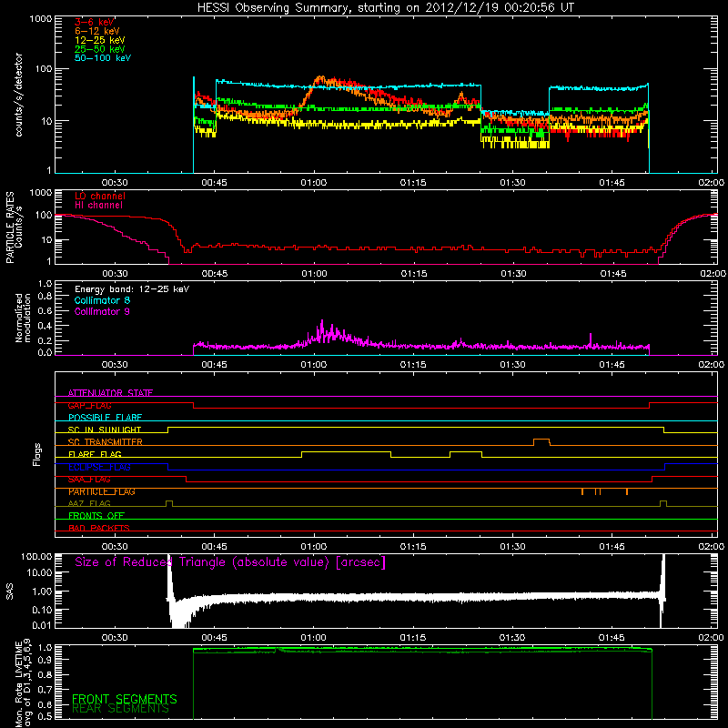728x728 pixels.
Task: Click the 01:15 time label under Flags panel
Action: tap(413, 547)
